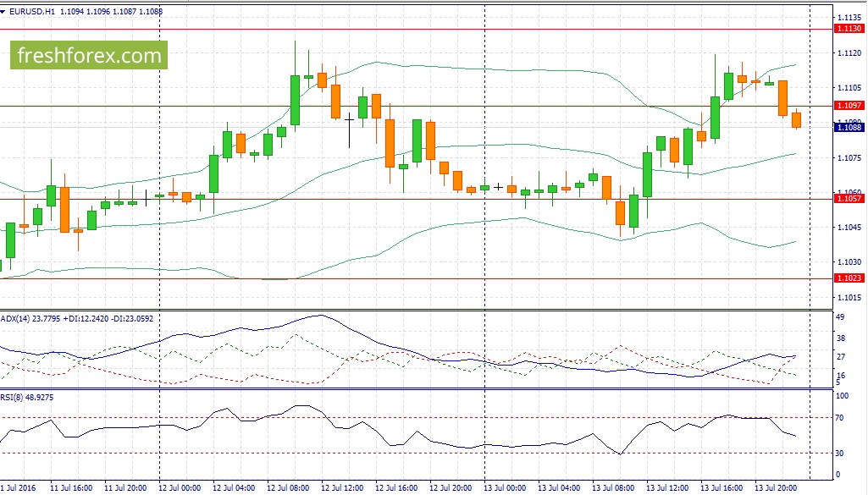
Task: Click the 13 Jul 16:00 time axis label
Action: click(721, 488)
